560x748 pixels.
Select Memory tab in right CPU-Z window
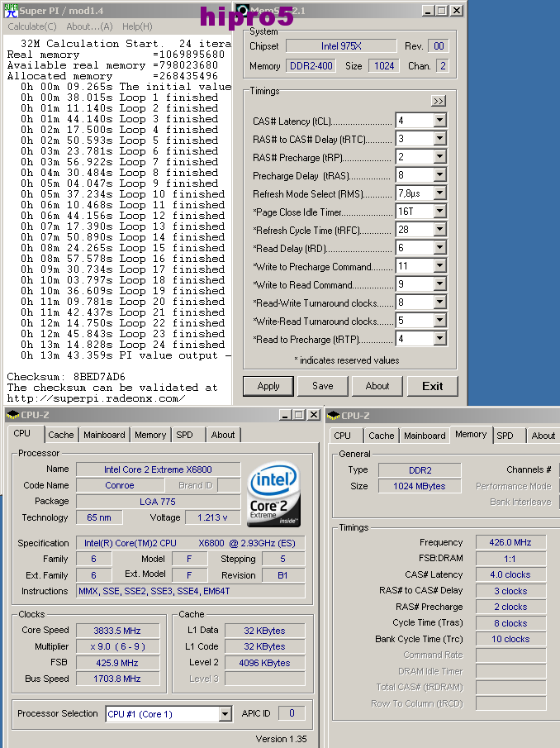tap(471, 434)
